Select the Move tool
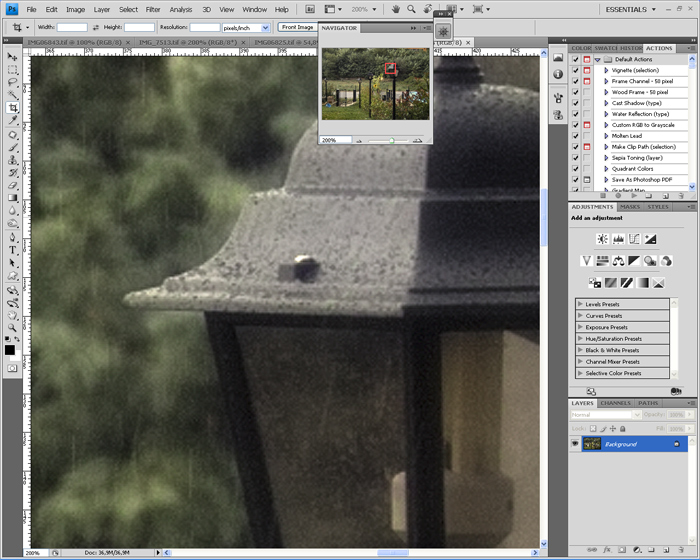 coord(12,57)
